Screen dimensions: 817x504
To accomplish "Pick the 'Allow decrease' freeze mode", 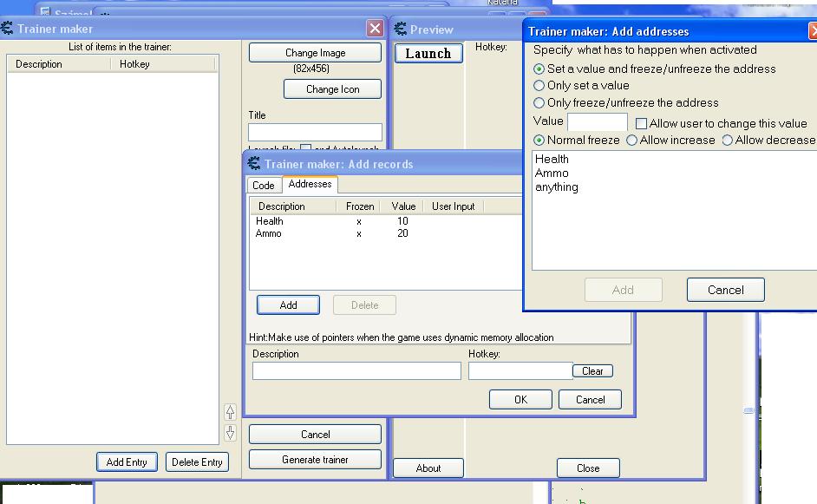I will (727, 141).
